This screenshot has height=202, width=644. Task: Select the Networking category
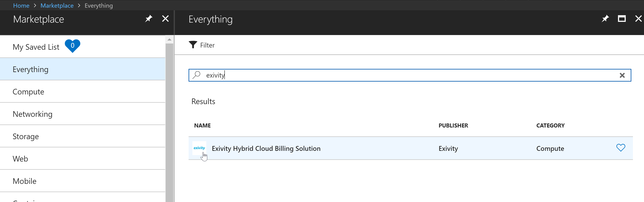[83, 114]
